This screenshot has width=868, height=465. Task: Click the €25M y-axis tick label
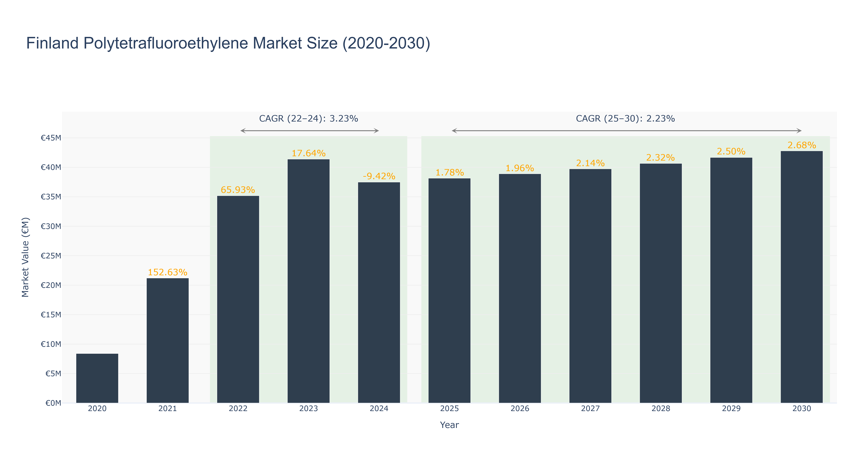pyautogui.click(x=51, y=256)
